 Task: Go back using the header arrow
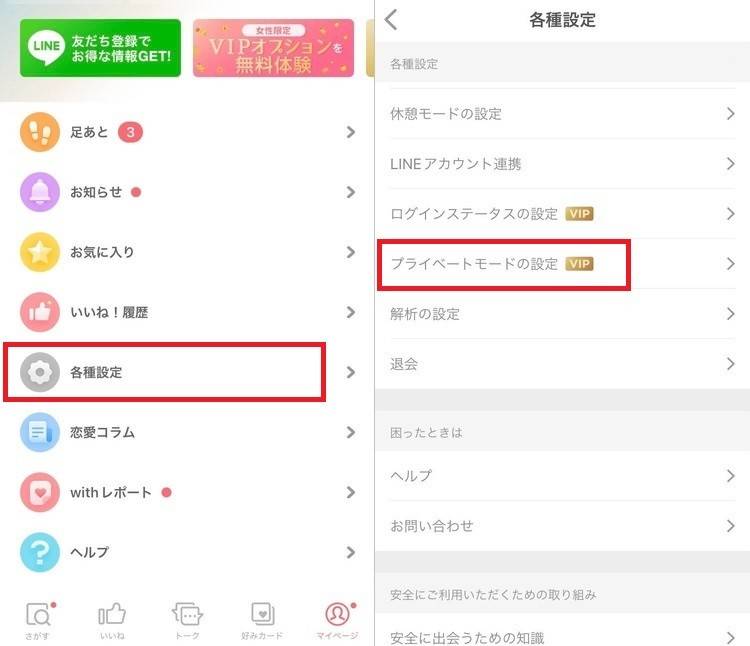point(391,20)
